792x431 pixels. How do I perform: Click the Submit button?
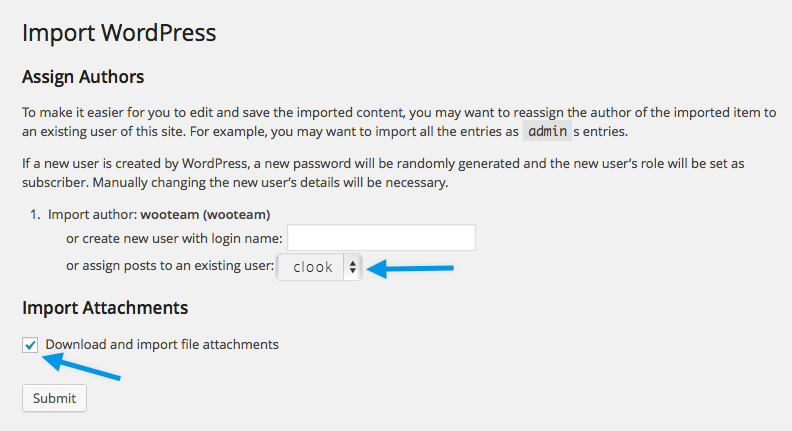(54, 398)
